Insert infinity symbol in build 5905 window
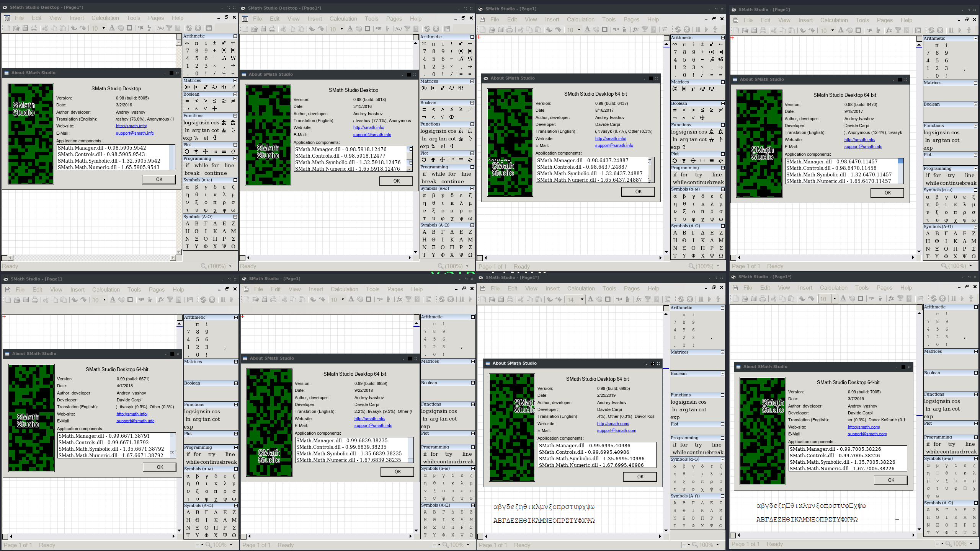This screenshot has width=980, height=551. tap(187, 43)
